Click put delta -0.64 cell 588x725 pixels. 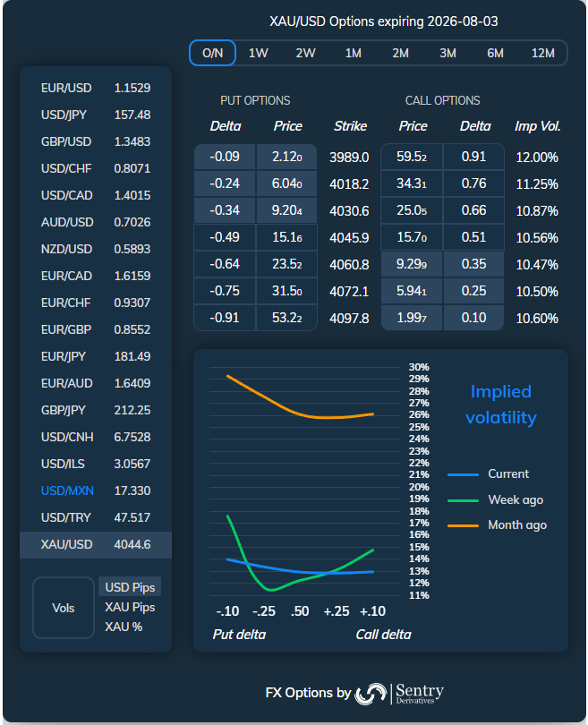pyautogui.click(x=225, y=264)
